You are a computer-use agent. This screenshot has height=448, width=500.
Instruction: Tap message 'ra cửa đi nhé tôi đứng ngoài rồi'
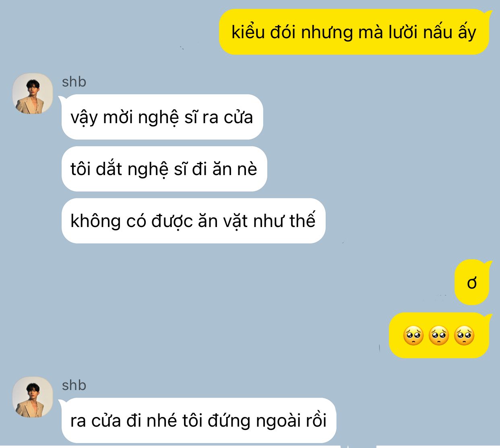tap(198, 420)
